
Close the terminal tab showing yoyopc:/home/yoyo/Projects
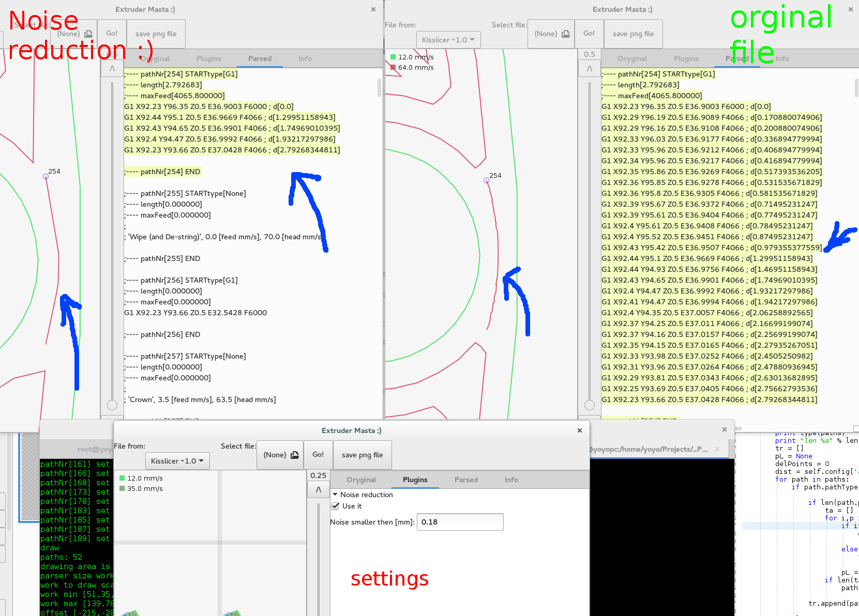[x=717, y=449]
